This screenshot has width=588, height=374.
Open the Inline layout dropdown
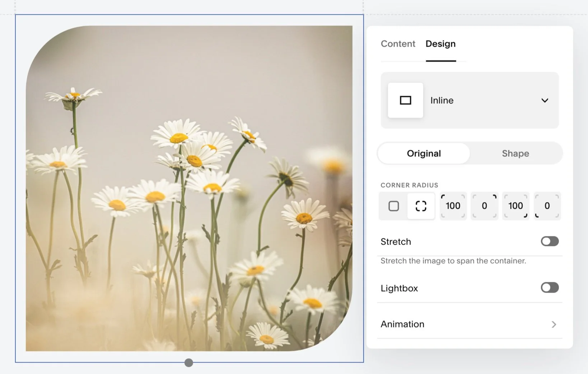pos(470,100)
